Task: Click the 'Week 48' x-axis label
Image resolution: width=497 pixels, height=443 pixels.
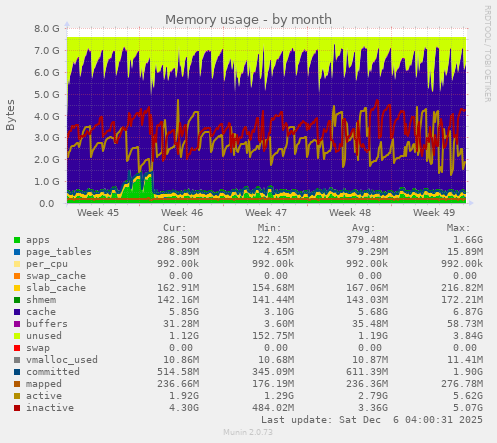Action: coord(350,213)
